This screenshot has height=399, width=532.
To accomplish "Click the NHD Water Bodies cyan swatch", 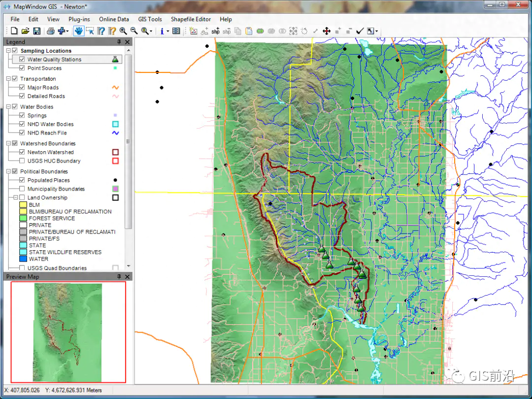I will click(115, 125).
